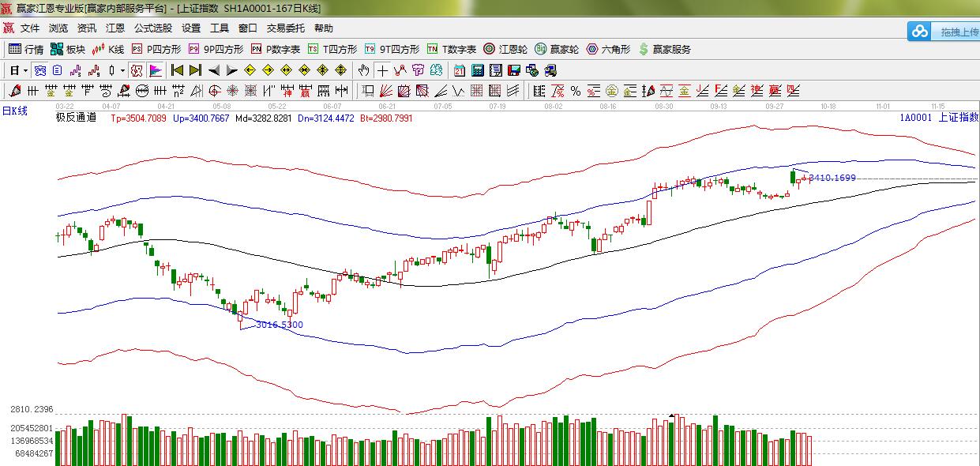Toggle the 权 price adjustment button
Image resolution: width=980 pixels, height=466 pixels.
click(x=137, y=70)
